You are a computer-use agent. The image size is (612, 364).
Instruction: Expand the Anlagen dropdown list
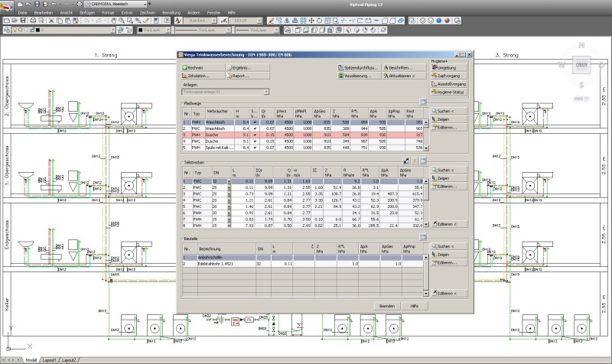265,92
